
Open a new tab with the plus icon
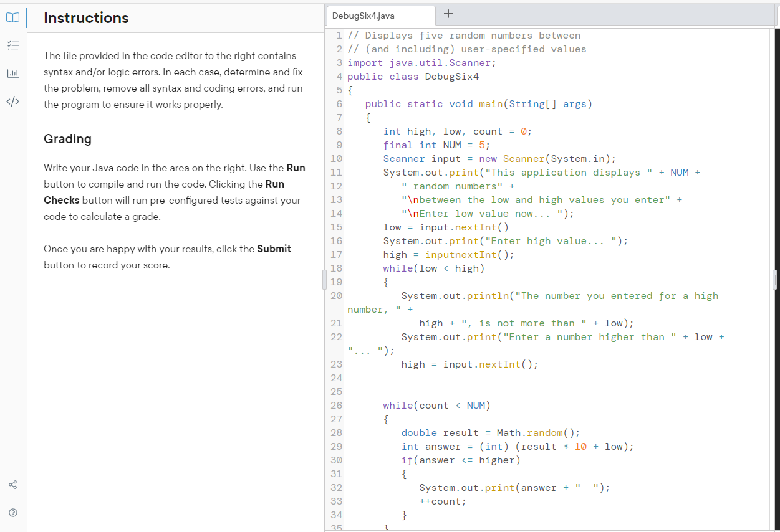(448, 14)
